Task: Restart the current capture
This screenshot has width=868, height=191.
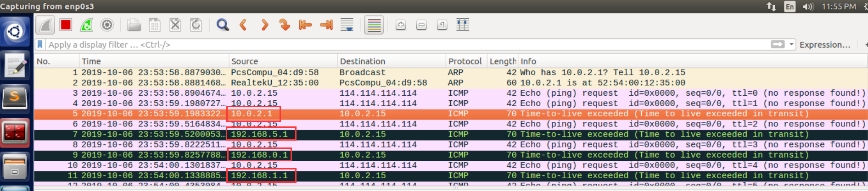Action: (86, 25)
